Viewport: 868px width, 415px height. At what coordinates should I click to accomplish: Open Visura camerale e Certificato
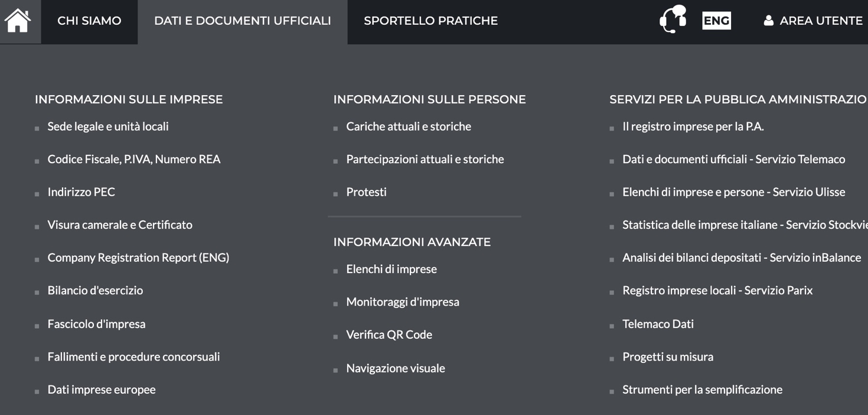point(120,225)
